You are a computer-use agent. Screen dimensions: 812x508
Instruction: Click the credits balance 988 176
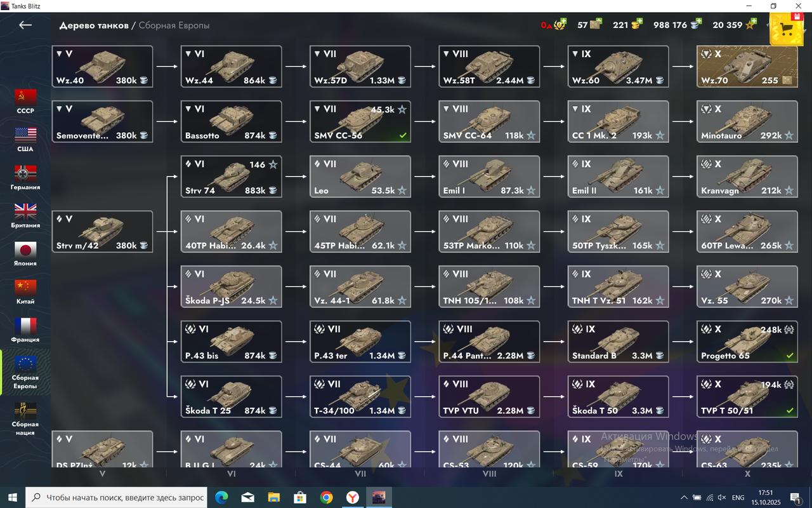677,25
